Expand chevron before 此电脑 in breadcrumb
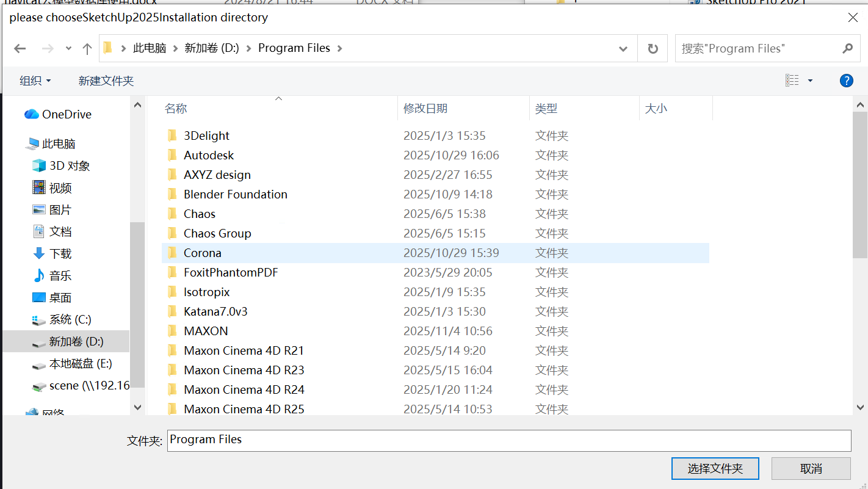Screen dimensions: 868x489 (124, 48)
